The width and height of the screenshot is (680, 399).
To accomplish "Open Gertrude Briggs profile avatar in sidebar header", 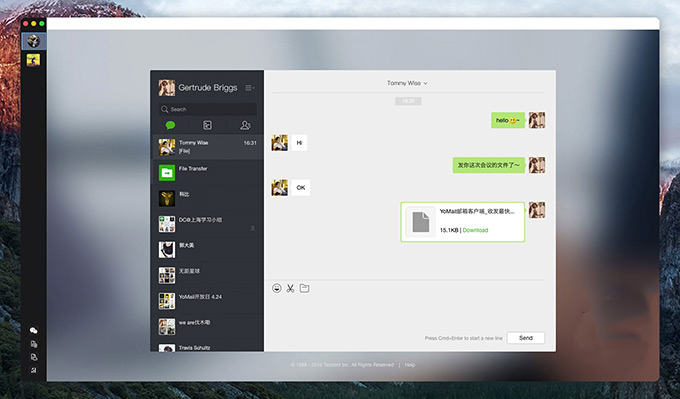I will point(167,88).
